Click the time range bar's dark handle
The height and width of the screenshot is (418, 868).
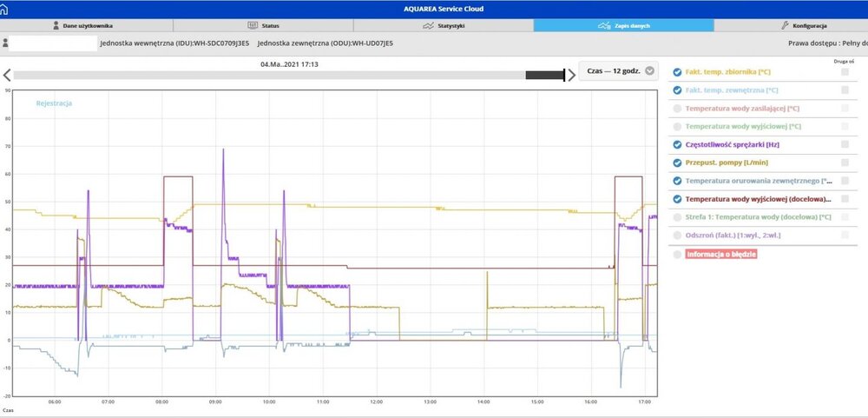tap(545, 76)
